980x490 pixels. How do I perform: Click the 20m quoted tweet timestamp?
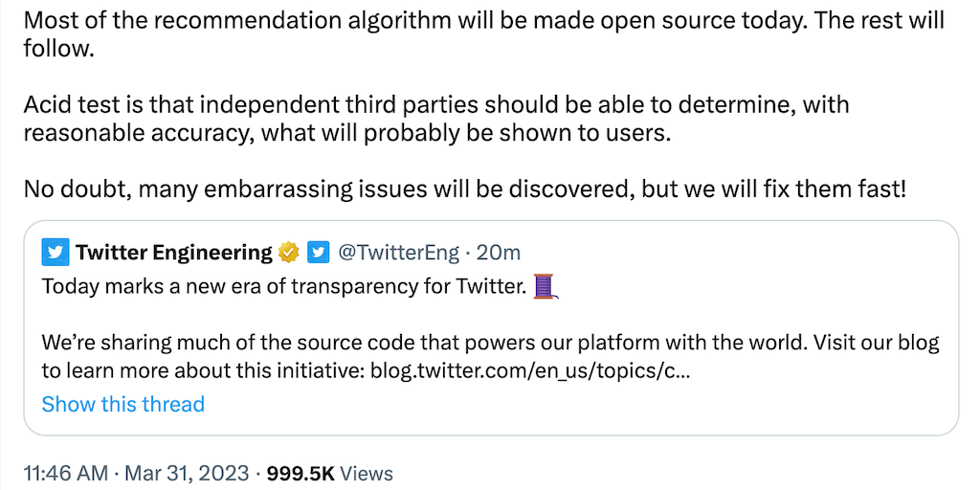(x=499, y=253)
